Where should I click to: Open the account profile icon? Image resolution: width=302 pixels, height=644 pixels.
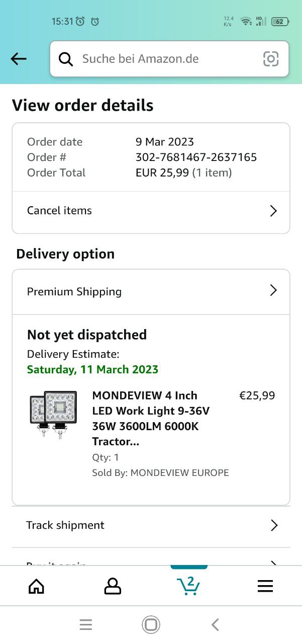coord(113,586)
